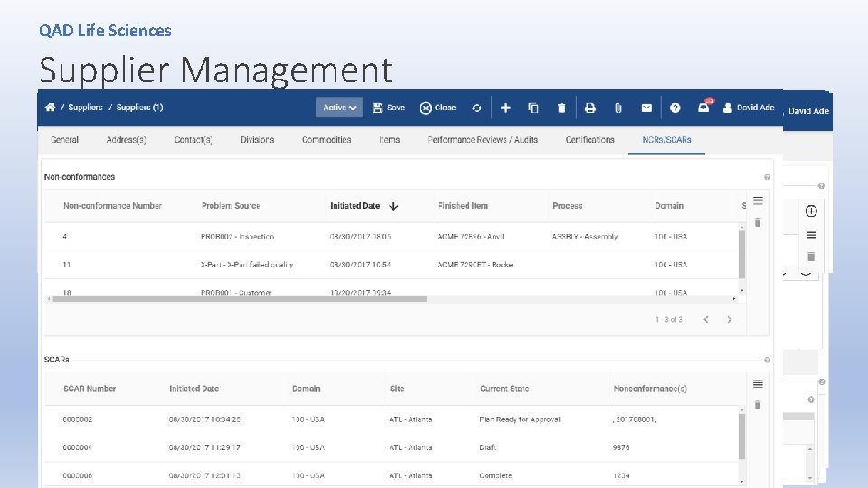Open help icon beside SCARs heading

[768, 361]
